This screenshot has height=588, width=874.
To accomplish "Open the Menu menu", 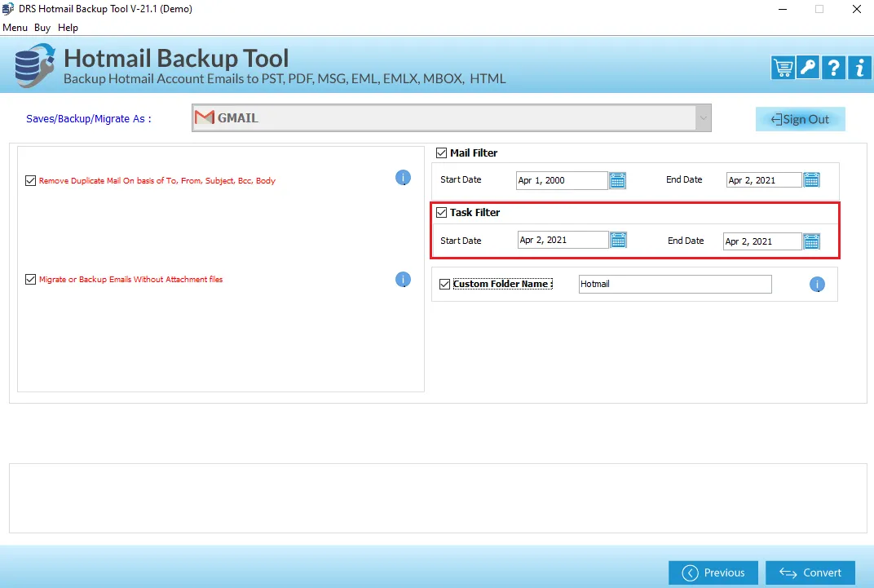I will pyautogui.click(x=15, y=27).
